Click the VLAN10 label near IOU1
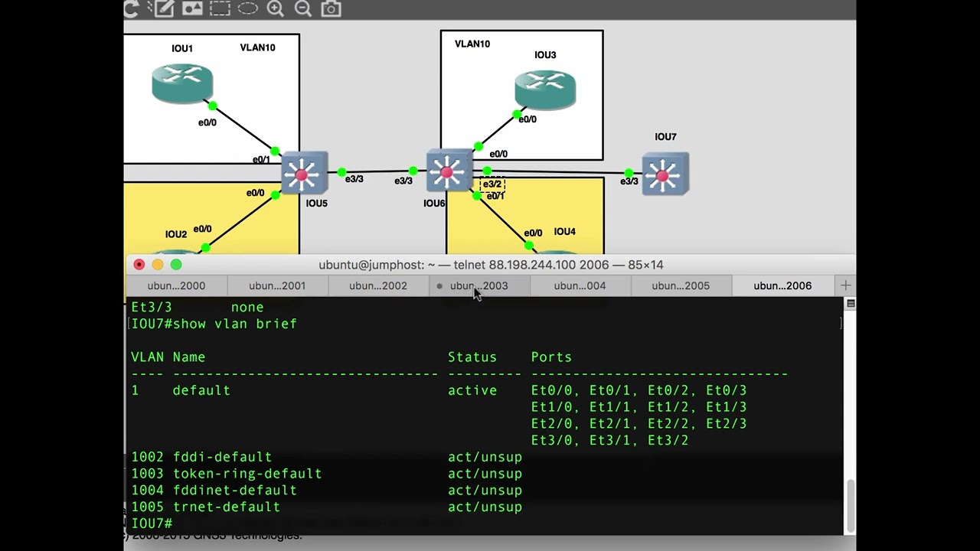Image resolution: width=980 pixels, height=551 pixels. tap(257, 47)
